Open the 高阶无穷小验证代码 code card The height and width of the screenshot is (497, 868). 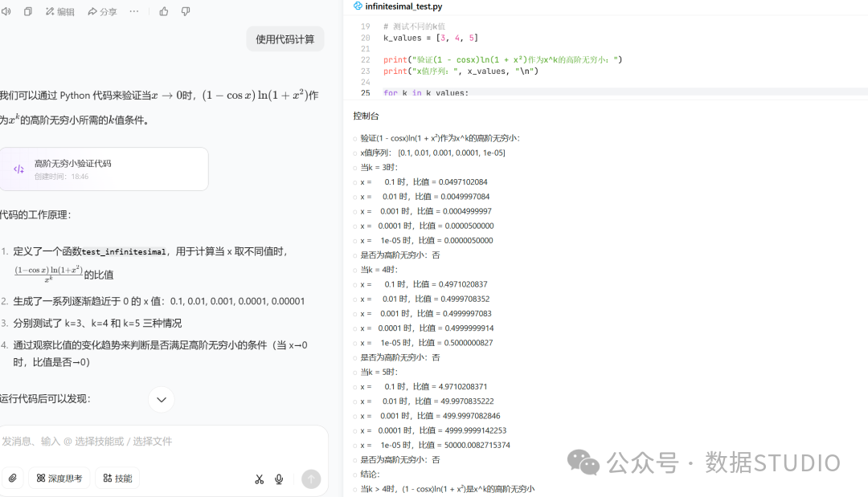pyautogui.click(x=104, y=169)
